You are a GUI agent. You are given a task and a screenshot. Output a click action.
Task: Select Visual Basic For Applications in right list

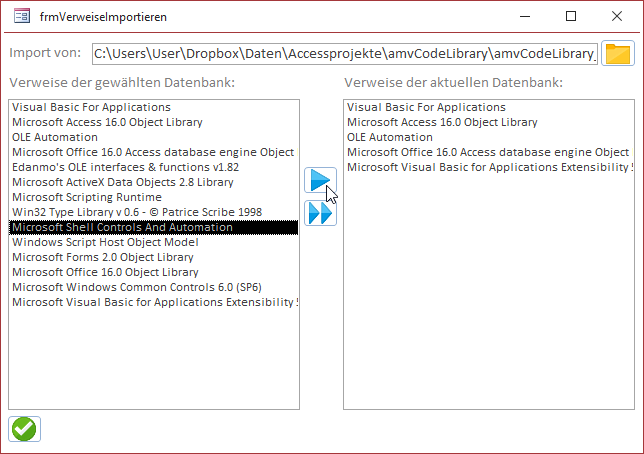[426, 107]
